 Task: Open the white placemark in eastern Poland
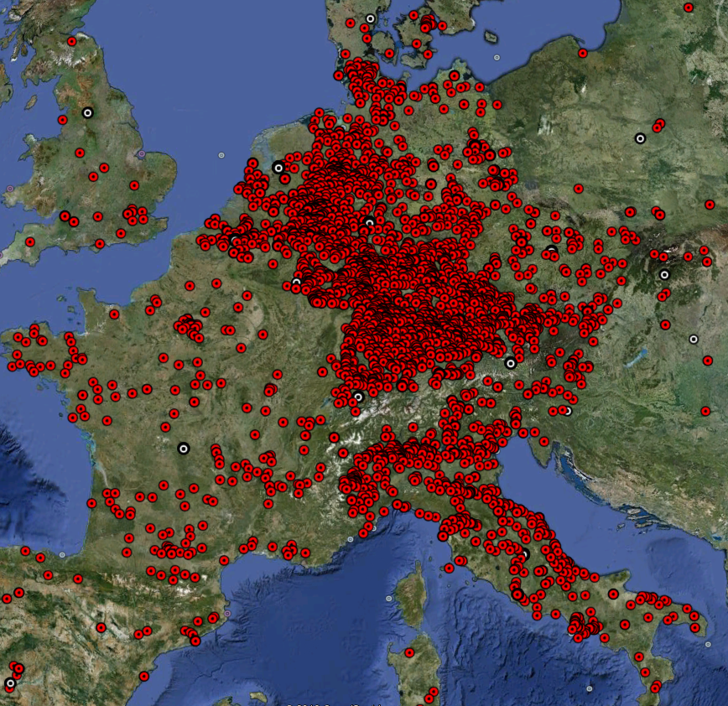640,138
